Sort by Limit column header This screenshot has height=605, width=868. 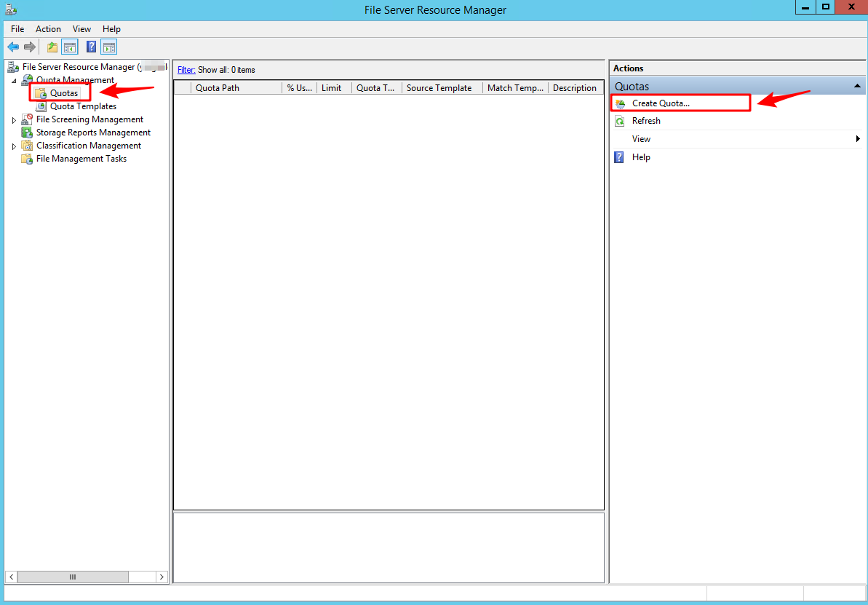(x=335, y=88)
